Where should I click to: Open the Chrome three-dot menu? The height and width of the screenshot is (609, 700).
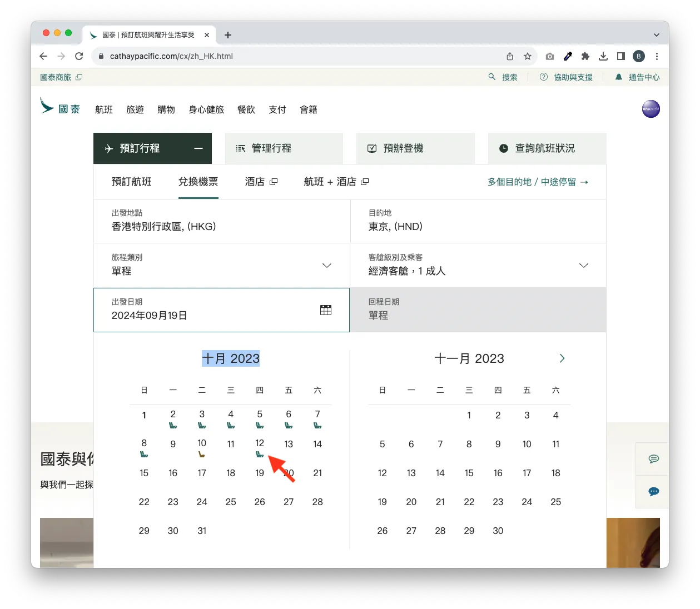point(657,56)
